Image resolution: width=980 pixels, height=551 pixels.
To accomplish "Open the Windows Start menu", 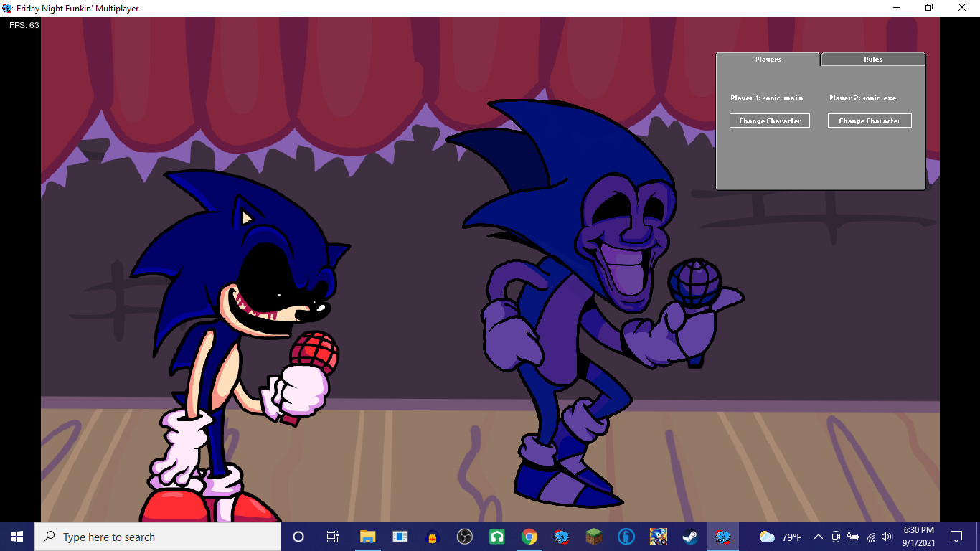I will tap(17, 537).
